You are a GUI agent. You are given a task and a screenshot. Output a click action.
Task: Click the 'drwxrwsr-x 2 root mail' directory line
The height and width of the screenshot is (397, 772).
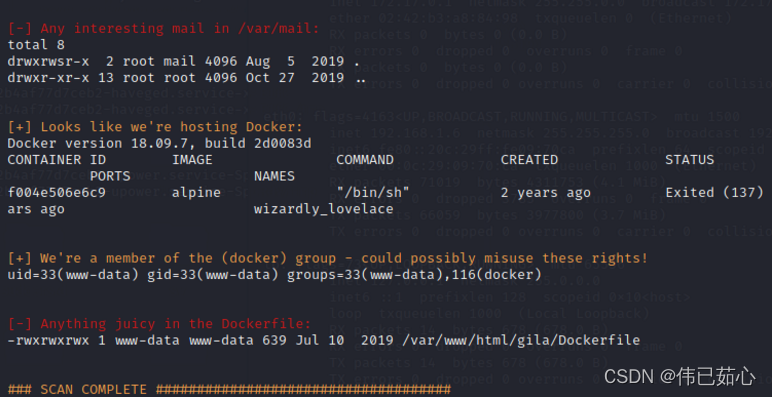point(184,62)
